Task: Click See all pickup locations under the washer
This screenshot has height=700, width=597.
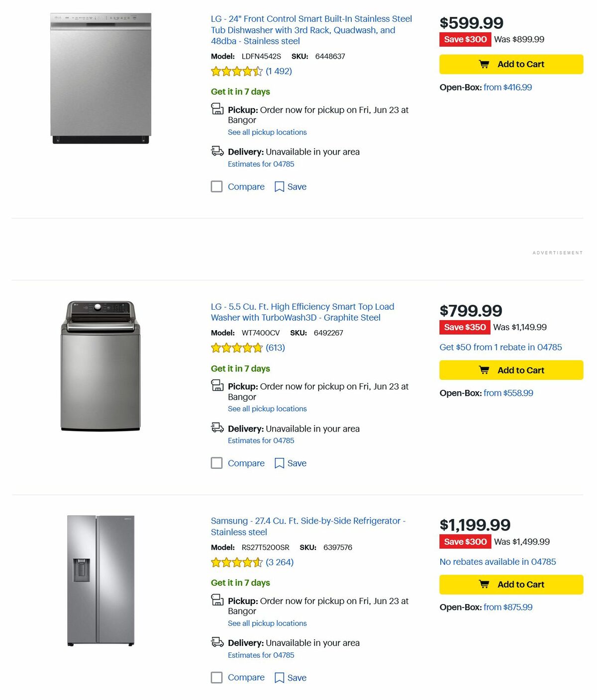Action: (267, 409)
